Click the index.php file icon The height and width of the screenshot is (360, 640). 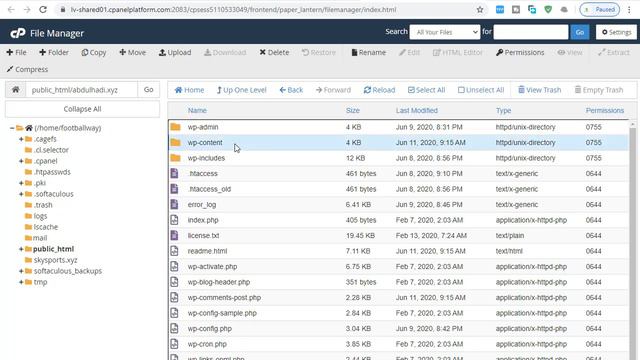point(174,220)
